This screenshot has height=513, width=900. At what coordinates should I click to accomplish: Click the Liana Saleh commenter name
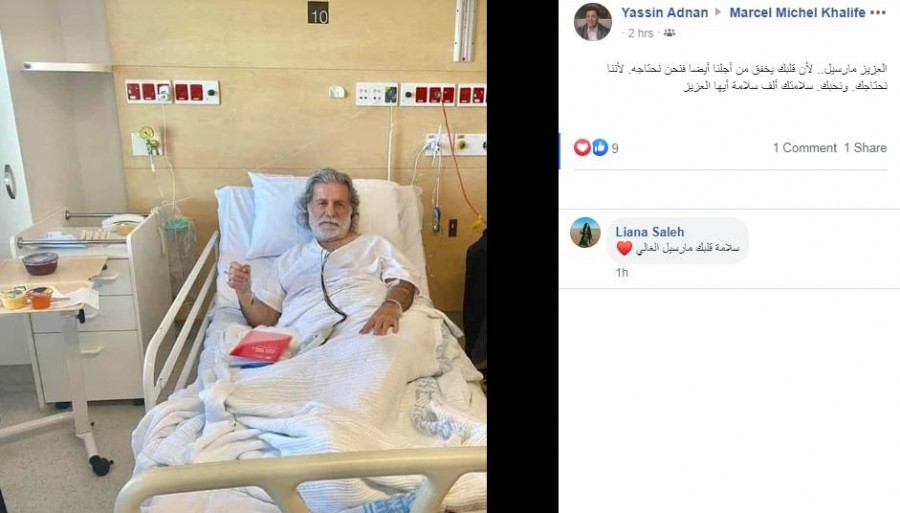tap(650, 232)
